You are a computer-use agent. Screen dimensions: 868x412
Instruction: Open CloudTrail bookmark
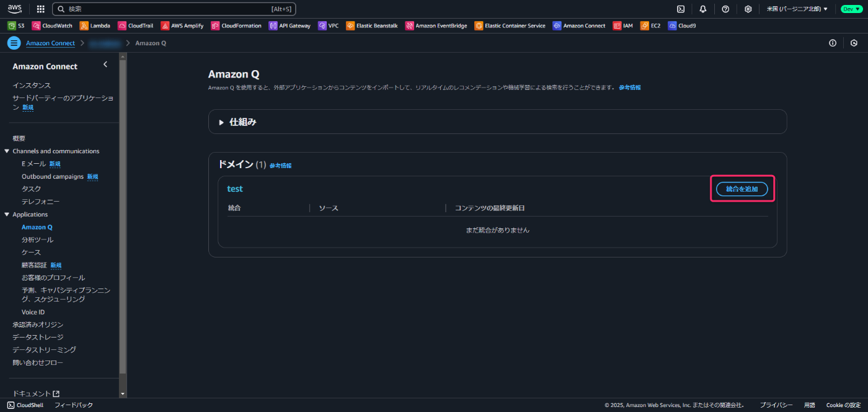135,26
